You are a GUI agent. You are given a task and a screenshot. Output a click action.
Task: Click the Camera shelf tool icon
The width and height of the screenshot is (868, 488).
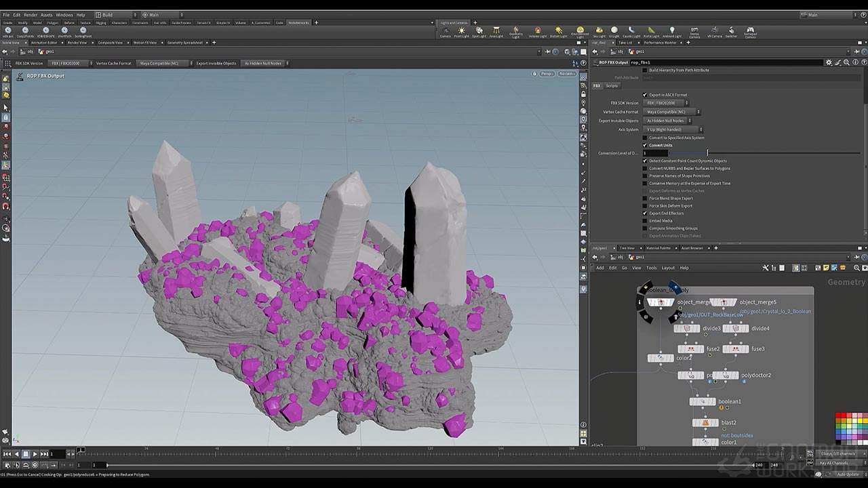(445, 32)
